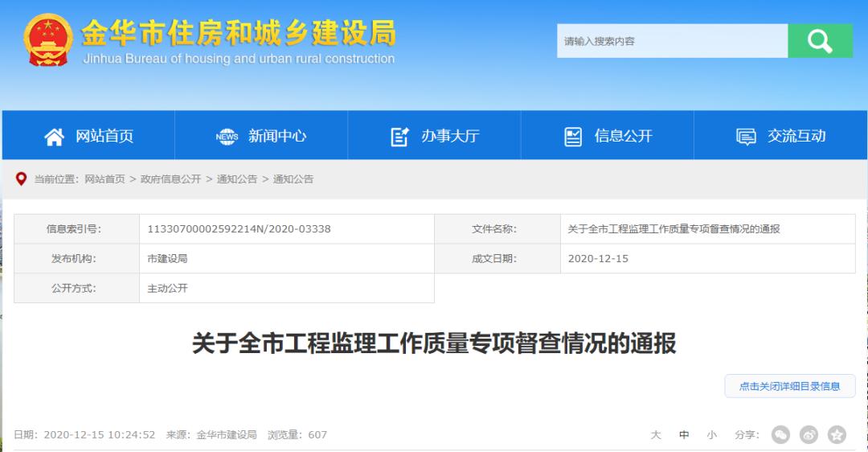Collapse details with 点击关闭详细目录信息
Screen dimensions: 868x452
tap(789, 386)
